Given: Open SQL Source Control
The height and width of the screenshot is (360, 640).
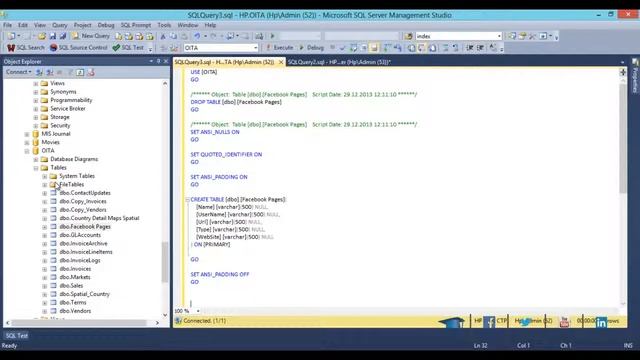Looking at the screenshot, I should coord(78,48).
